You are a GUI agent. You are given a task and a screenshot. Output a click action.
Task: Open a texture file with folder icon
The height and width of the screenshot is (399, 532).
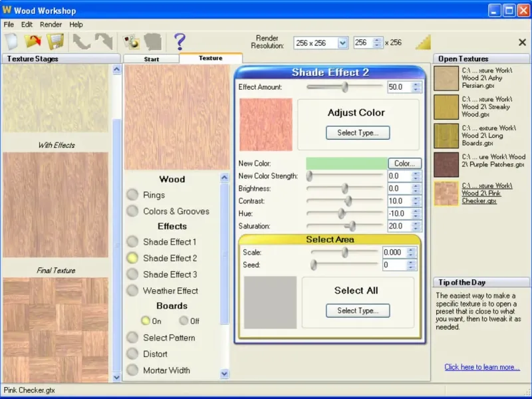click(33, 42)
